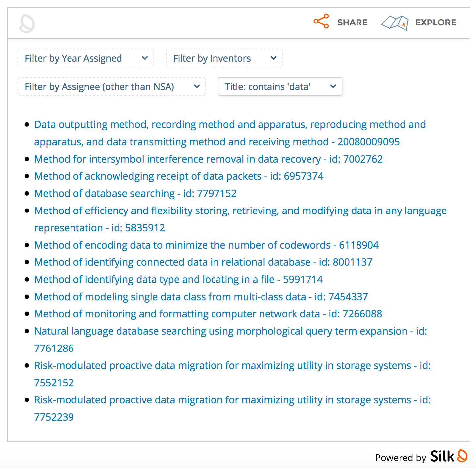The height and width of the screenshot is (468, 476).
Task: Click the Explore map icon
Action: pyautogui.click(x=395, y=23)
